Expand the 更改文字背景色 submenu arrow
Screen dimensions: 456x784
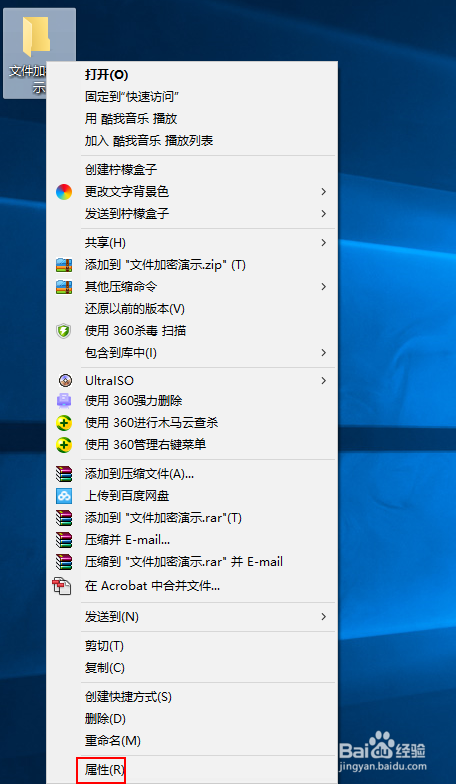tap(324, 192)
